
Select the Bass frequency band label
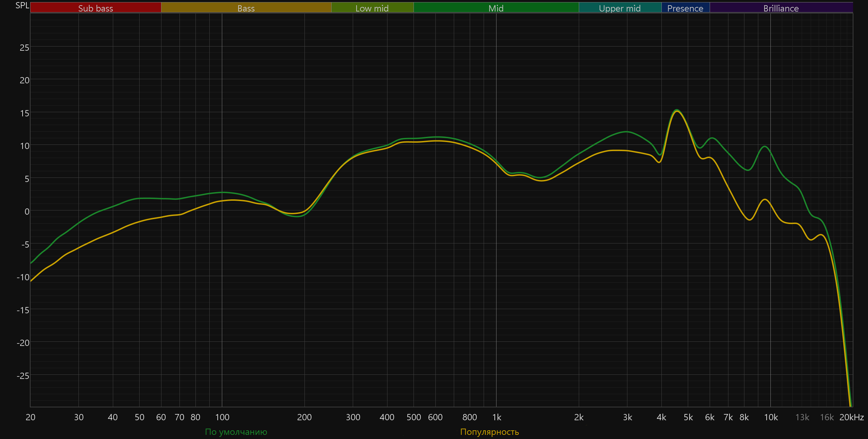(246, 8)
